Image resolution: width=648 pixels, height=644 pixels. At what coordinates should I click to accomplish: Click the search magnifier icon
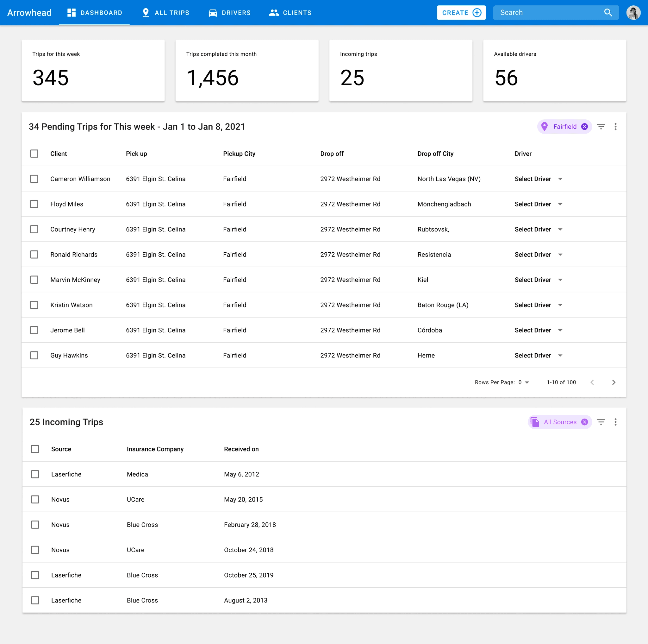608,13
